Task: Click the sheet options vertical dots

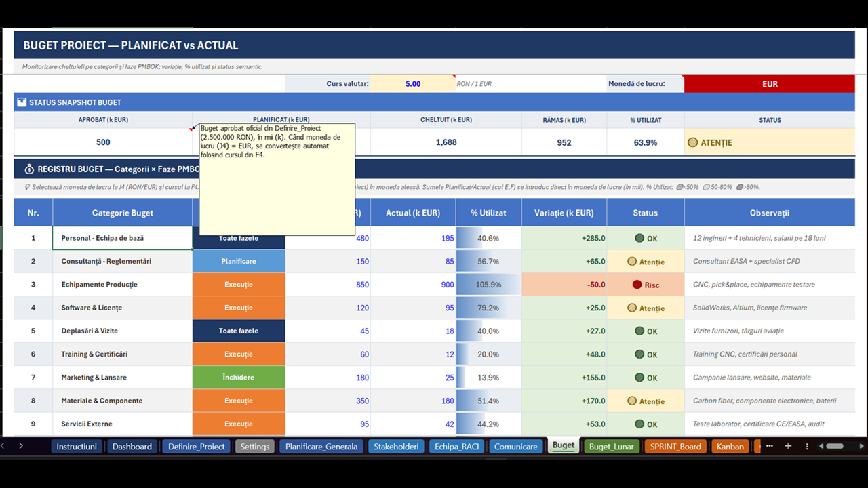Action: tap(806, 446)
